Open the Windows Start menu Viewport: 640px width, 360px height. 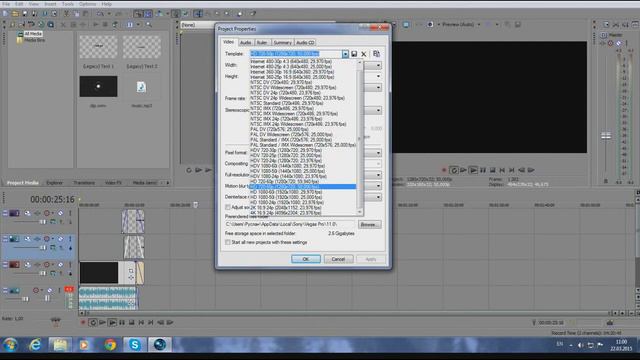[10, 345]
